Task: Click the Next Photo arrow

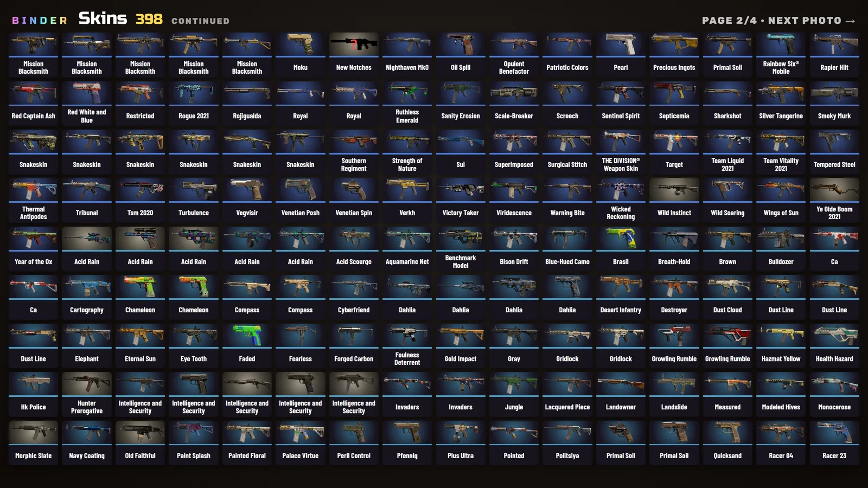Action: 850,21
